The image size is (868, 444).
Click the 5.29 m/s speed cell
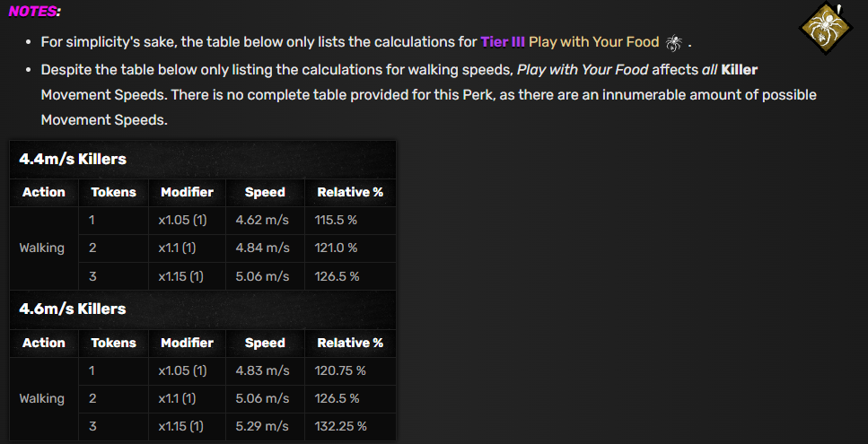tap(265, 426)
